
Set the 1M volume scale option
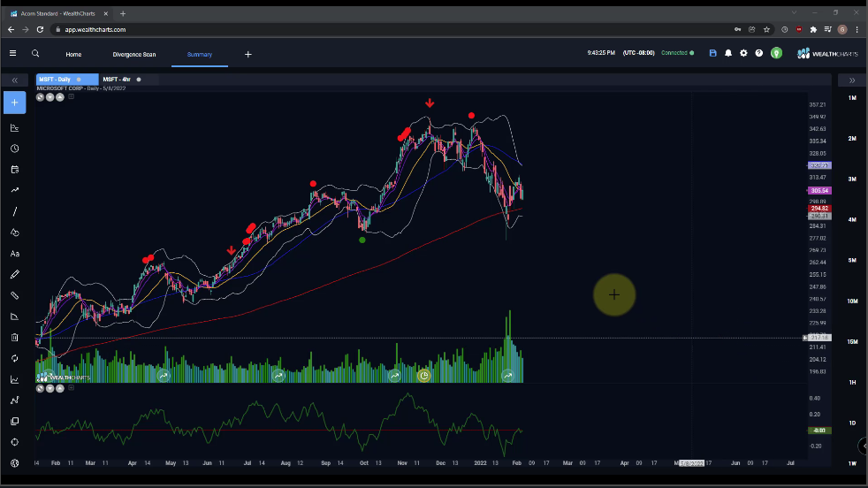[x=852, y=98]
